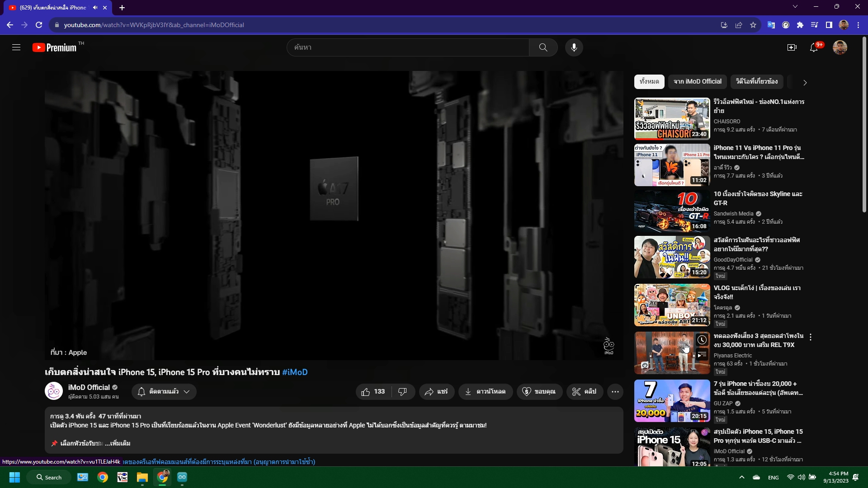Start voice search with microphone

pyautogui.click(x=574, y=47)
